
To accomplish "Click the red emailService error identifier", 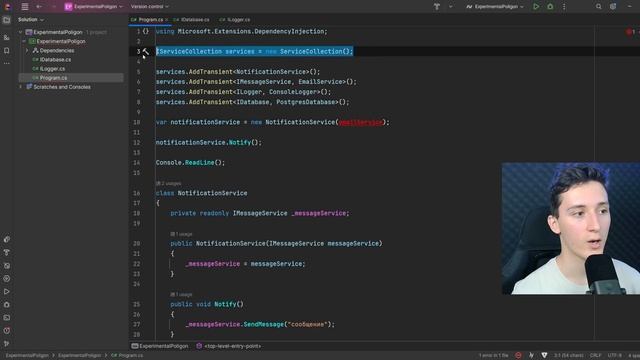I will [x=360, y=122].
